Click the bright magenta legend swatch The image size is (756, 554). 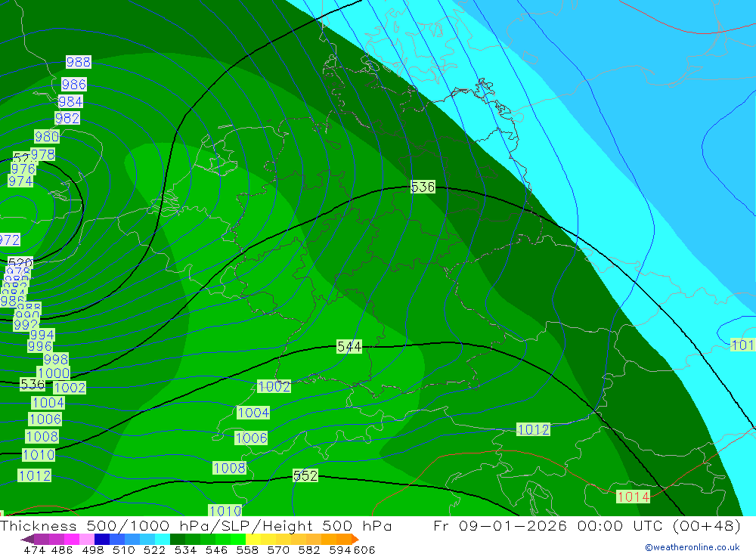tap(72, 539)
